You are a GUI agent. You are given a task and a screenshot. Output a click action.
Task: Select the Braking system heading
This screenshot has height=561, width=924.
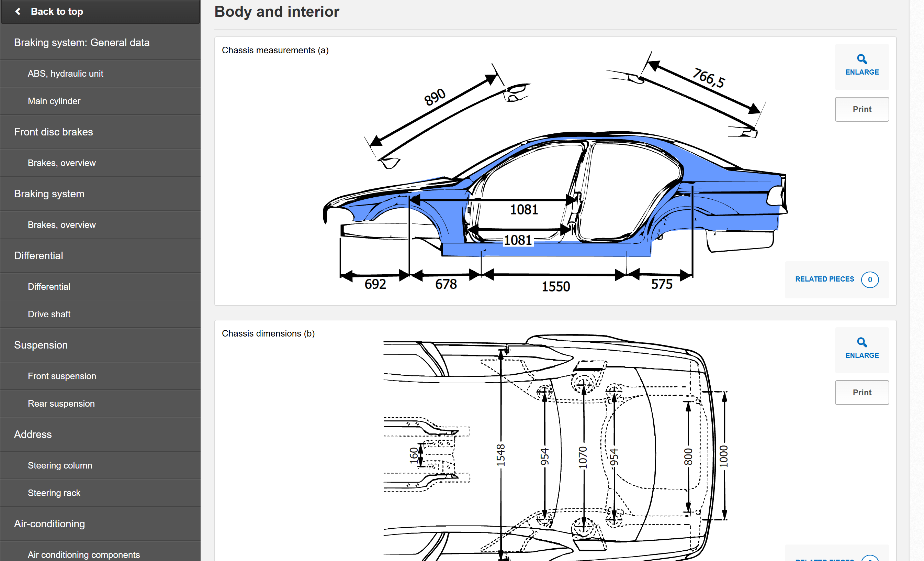pos(101,194)
